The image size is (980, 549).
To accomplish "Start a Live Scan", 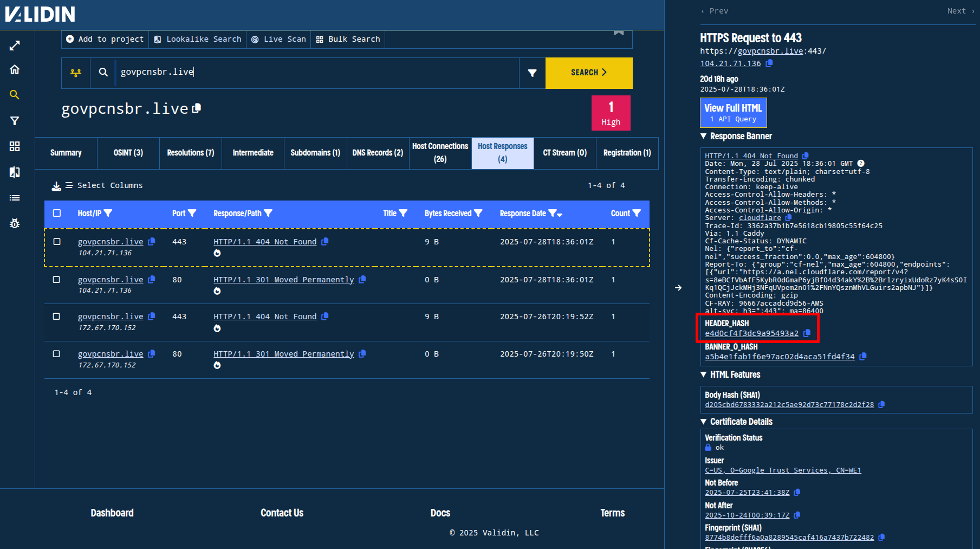I will (278, 39).
